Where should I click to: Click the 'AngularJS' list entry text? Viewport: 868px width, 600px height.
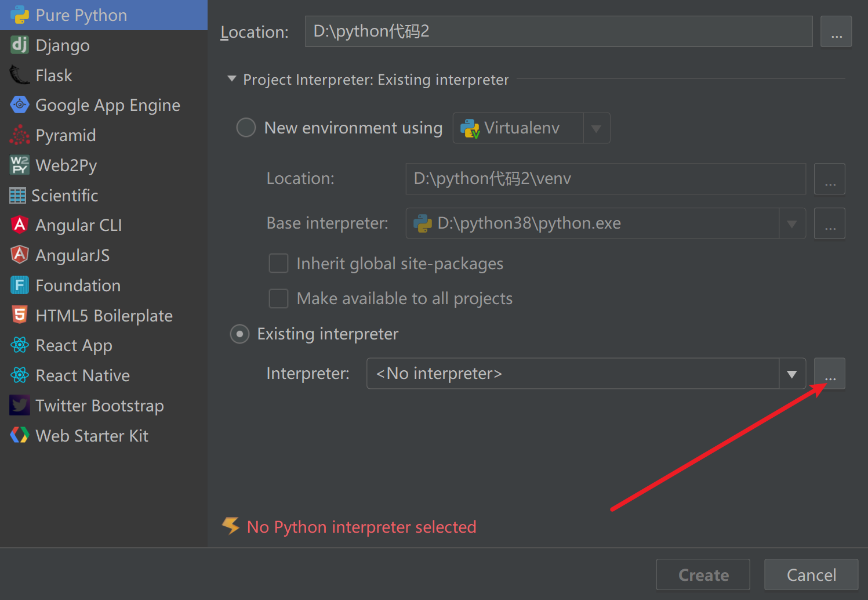pos(72,255)
